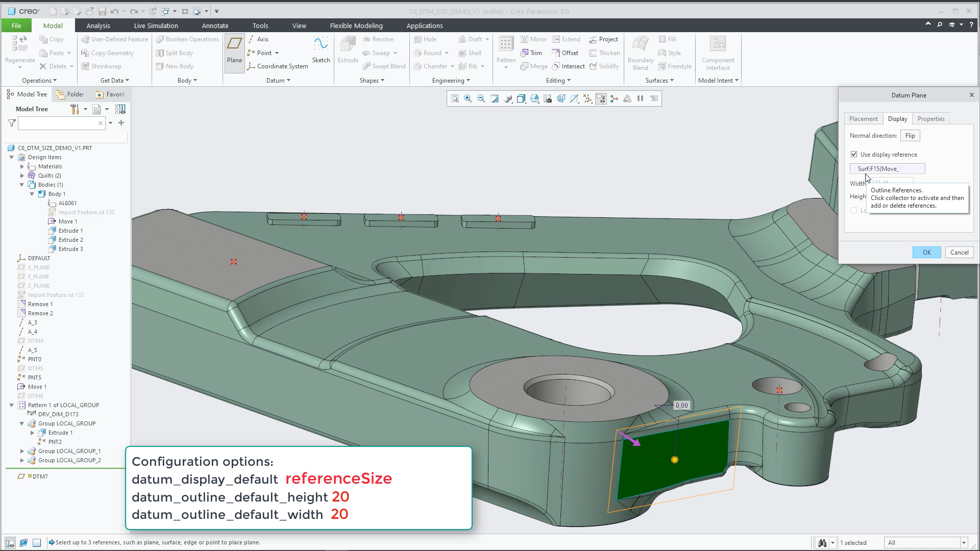Image resolution: width=980 pixels, height=551 pixels.
Task: Expand the Quilts (2) tree node
Action: (22, 176)
